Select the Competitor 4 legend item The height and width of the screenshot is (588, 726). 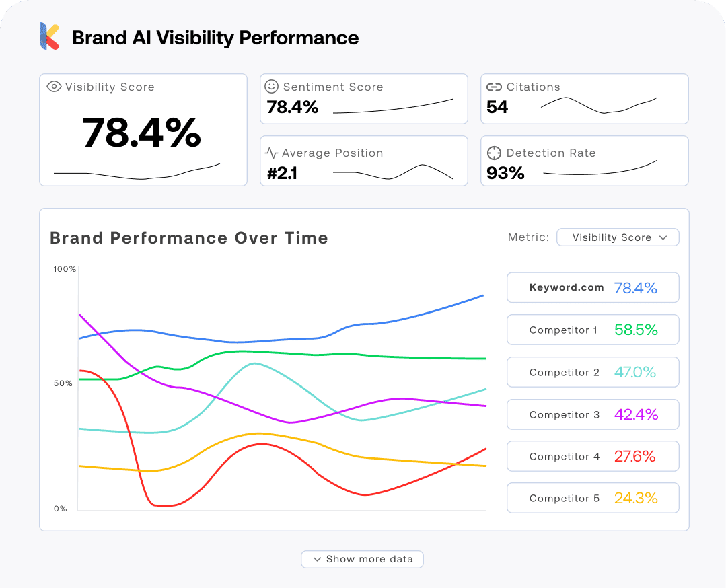coord(593,456)
